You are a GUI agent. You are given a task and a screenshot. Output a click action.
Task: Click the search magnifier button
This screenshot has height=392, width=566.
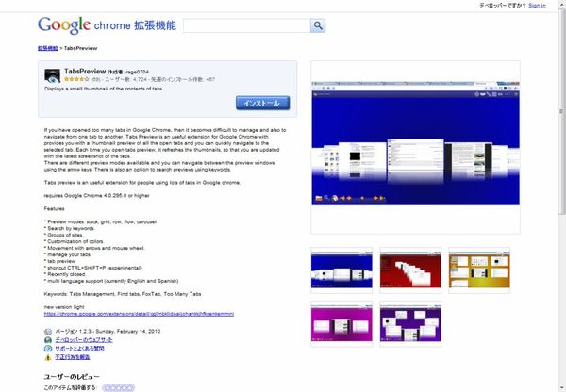[318, 25]
